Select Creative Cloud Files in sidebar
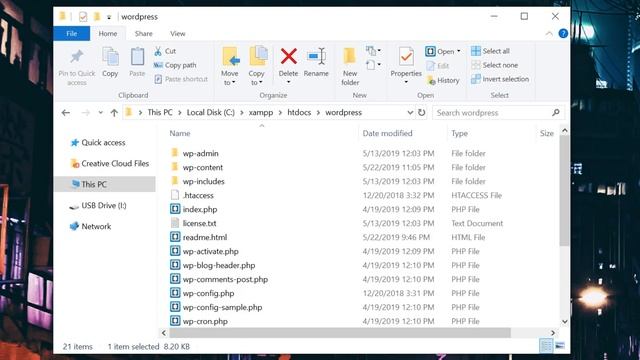 tap(110, 163)
